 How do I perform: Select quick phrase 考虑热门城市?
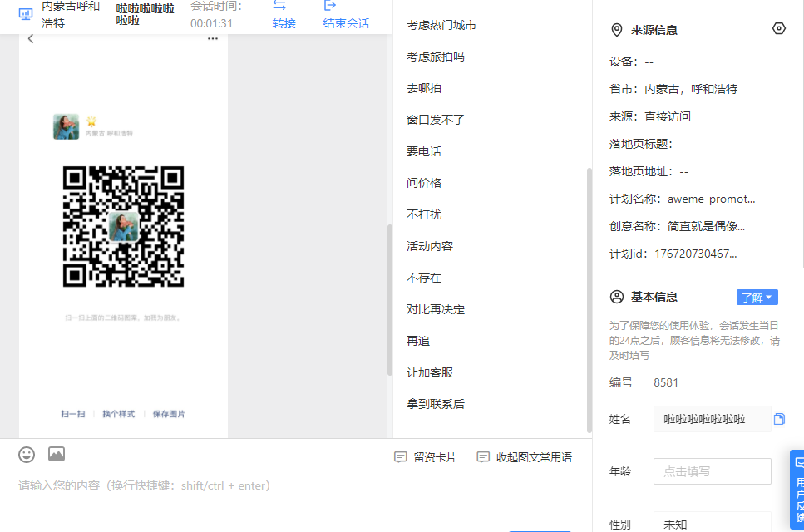pos(441,25)
